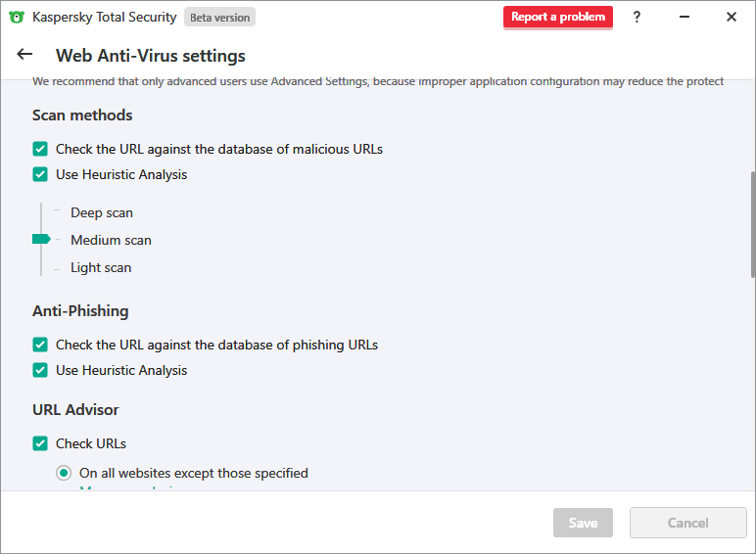Minimize the Kaspersky window
Screen dimensions: 756x554
685,17
